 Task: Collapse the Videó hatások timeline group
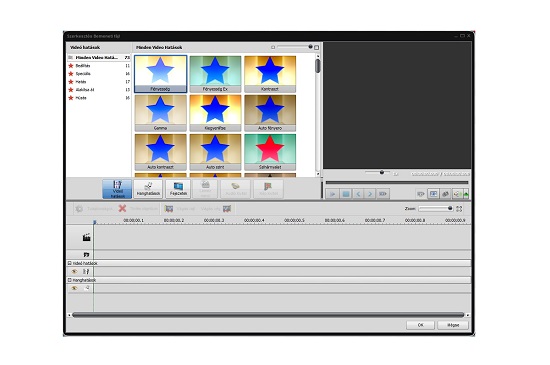tap(69, 263)
